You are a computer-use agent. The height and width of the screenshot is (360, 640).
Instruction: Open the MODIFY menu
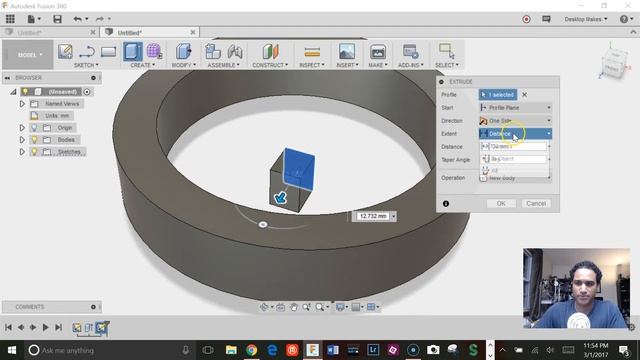pos(184,65)
